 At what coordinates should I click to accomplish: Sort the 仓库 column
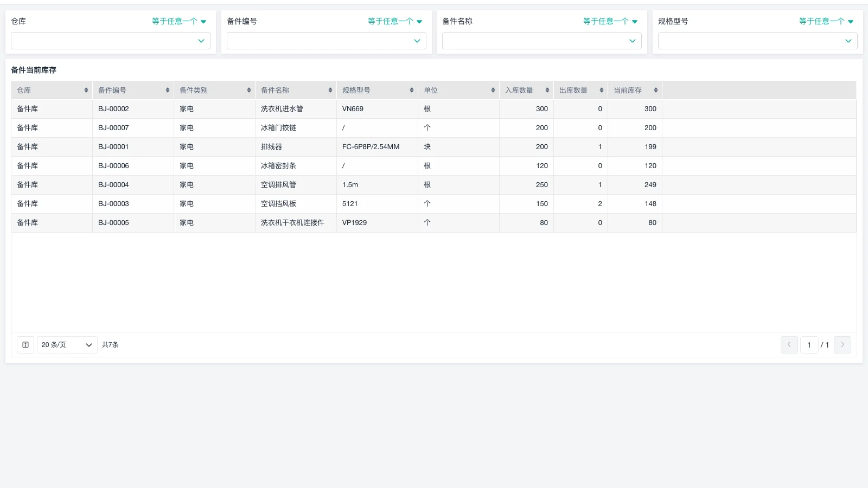(85, 90)
